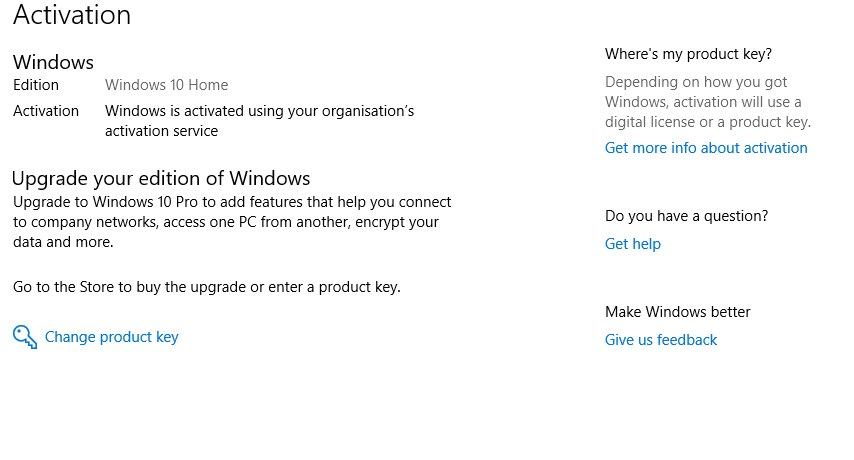
Task: Click the Do you have a question heading
Action: (x=686, y=216)
